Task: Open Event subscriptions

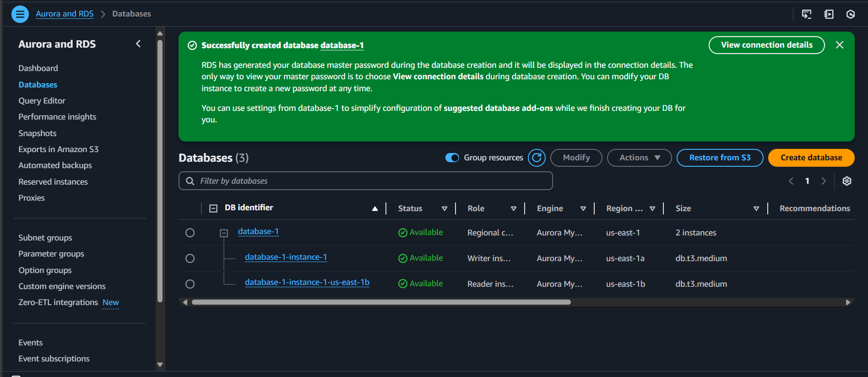Action: [54, 359]
